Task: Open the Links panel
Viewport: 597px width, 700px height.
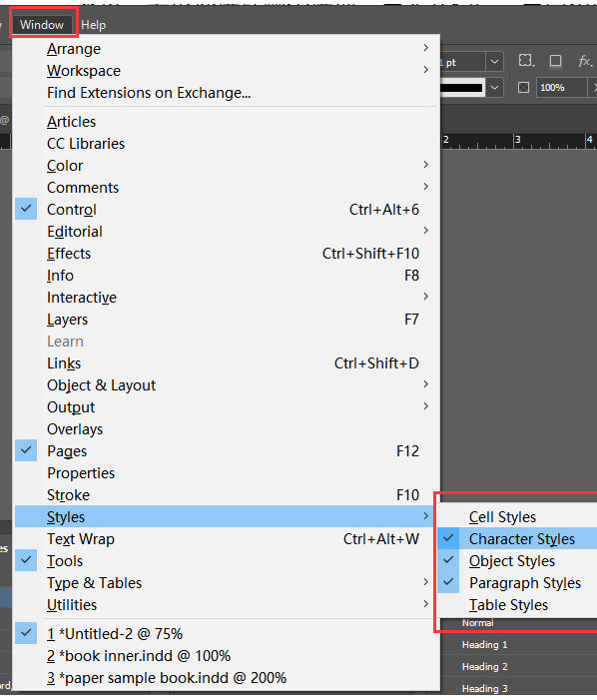Action: tap(227, 362)
